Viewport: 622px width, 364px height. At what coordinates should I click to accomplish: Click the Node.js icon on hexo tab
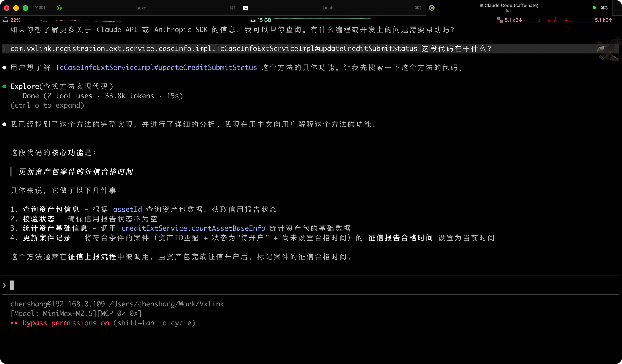pyautogui.click(x=59, y=8)
